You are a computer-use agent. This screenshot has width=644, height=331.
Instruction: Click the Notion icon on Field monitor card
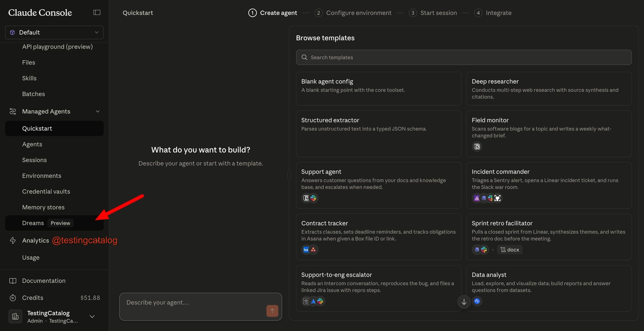coord(477,147)
